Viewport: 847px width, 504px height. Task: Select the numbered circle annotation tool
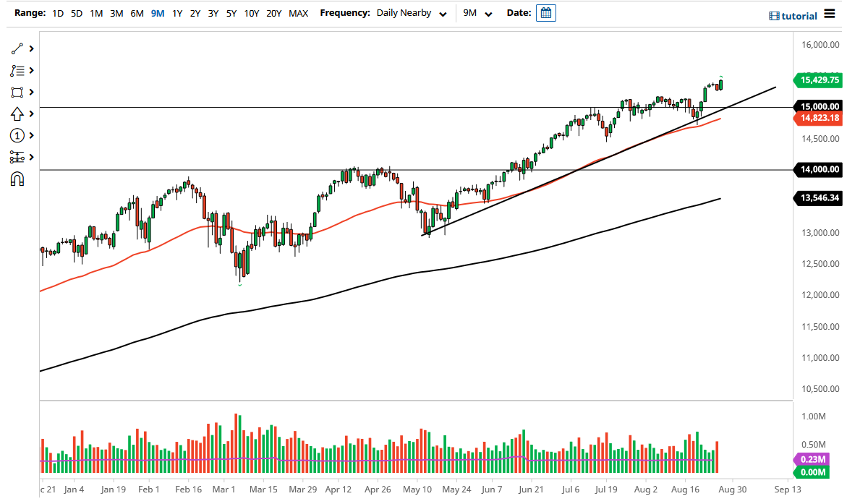click(17, 136)
